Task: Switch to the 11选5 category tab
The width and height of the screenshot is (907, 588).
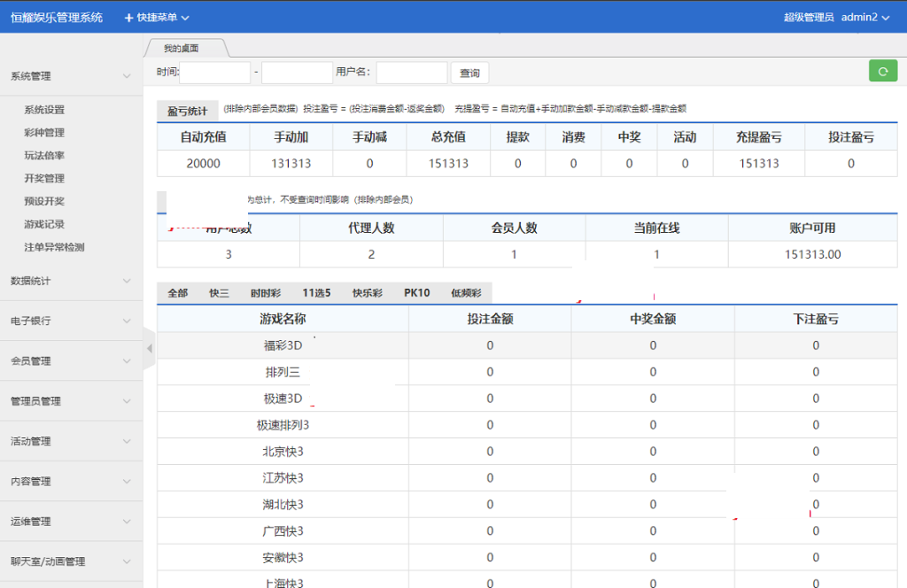Action: coord(316,293)
